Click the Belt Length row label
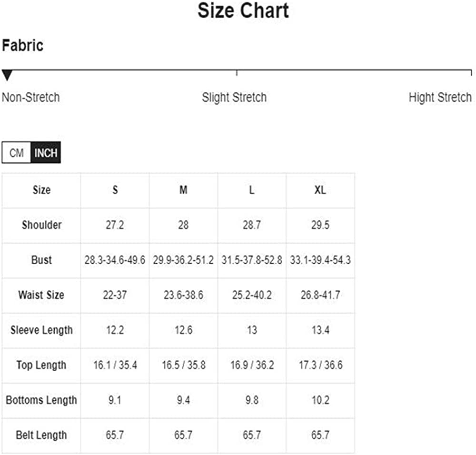Image resolution: width=476 pixels, height=455 pixels. (41, 435)
